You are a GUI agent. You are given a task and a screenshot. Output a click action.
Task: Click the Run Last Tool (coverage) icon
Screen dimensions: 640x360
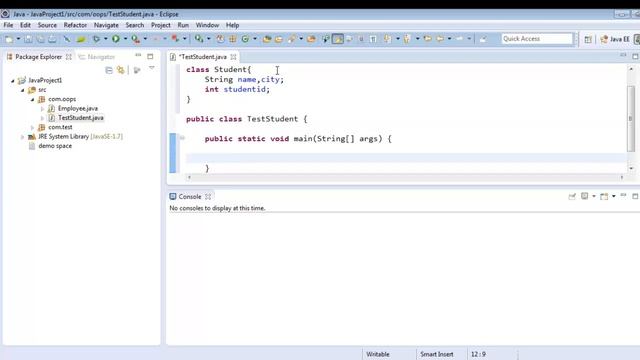tap(136, 39)
